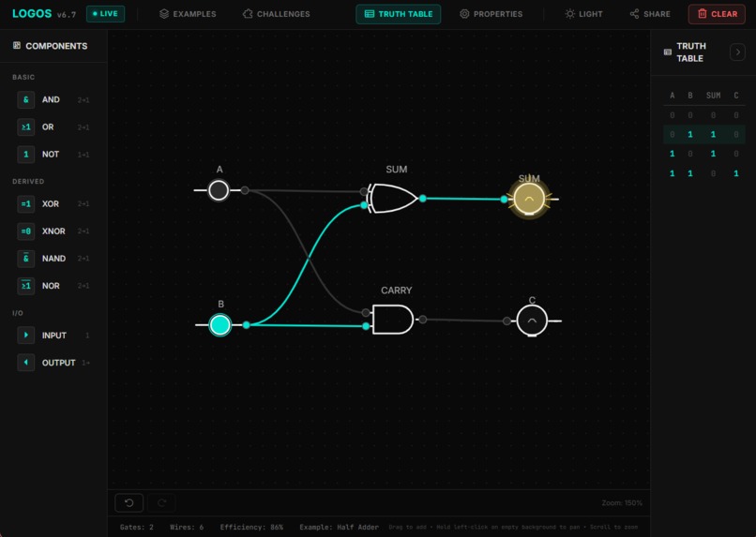Select the XOR gate component icon
The height and width of the screenshot is (537, 756).
pyautogui.click(x=26, y=204)
